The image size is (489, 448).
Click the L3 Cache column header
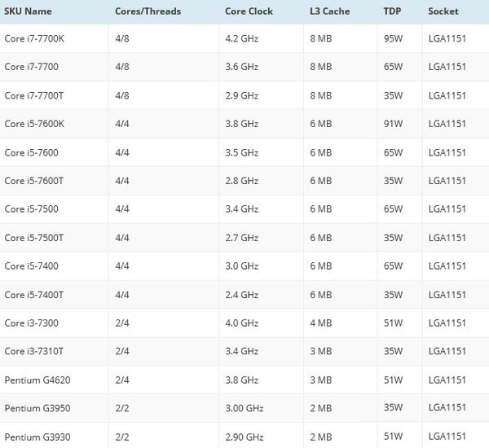click(x=329, y=11)
